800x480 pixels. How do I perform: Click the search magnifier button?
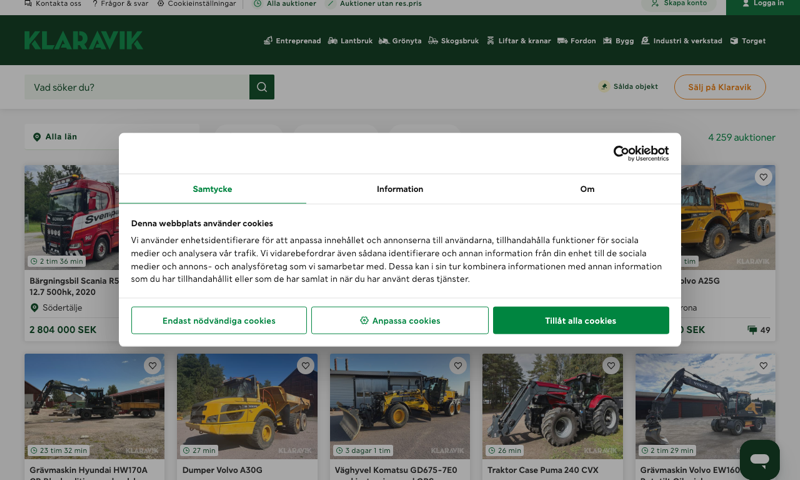262,87
